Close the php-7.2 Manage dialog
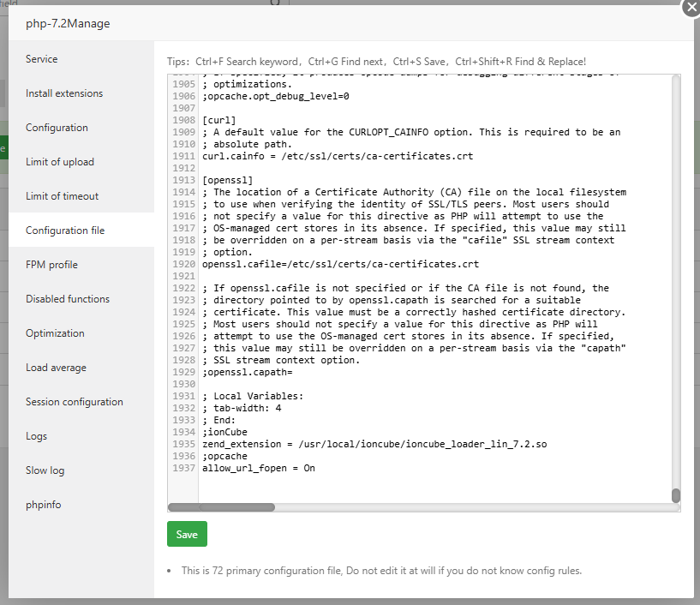 (691, 7)
